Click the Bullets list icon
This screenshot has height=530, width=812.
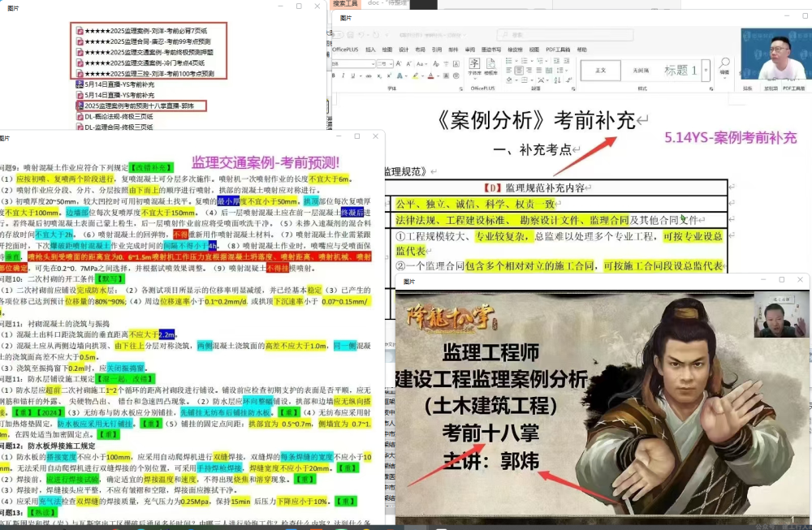click(508, 61)
